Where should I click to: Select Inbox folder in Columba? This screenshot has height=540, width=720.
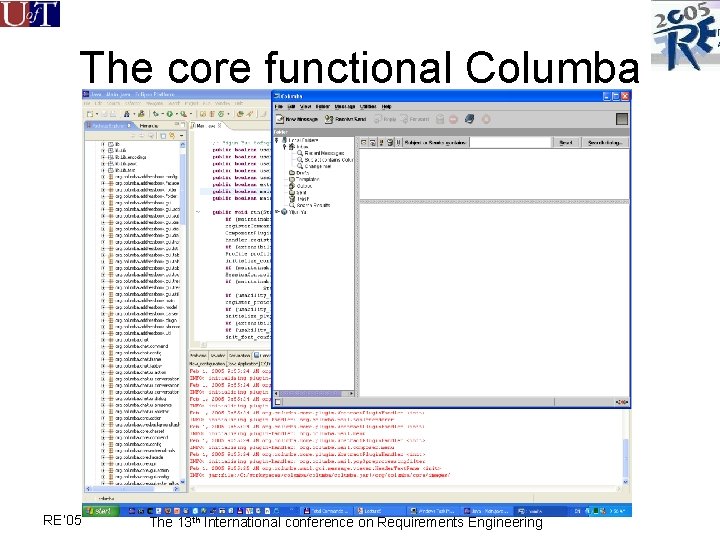pos(299,146)
